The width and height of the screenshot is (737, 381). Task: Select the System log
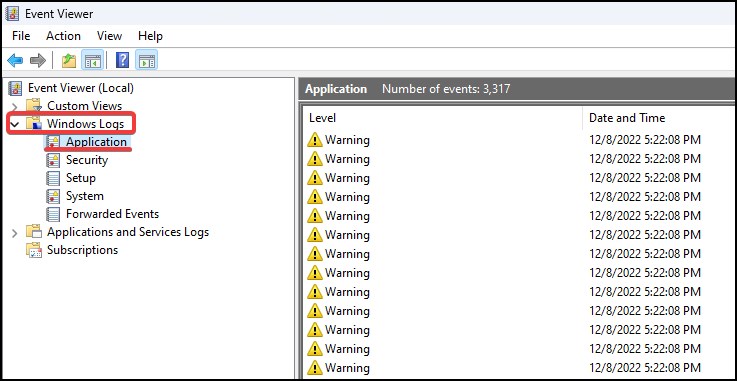pos(85,196)
